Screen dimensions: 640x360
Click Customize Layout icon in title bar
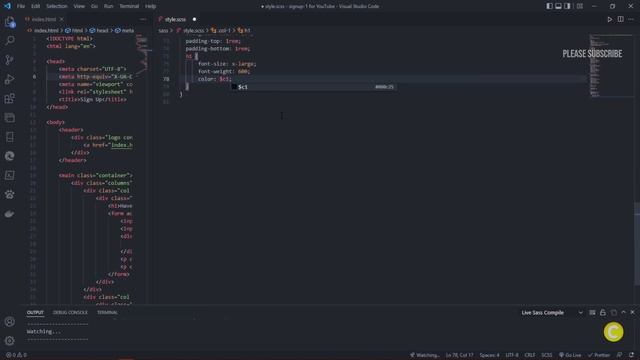click(580, 6)
